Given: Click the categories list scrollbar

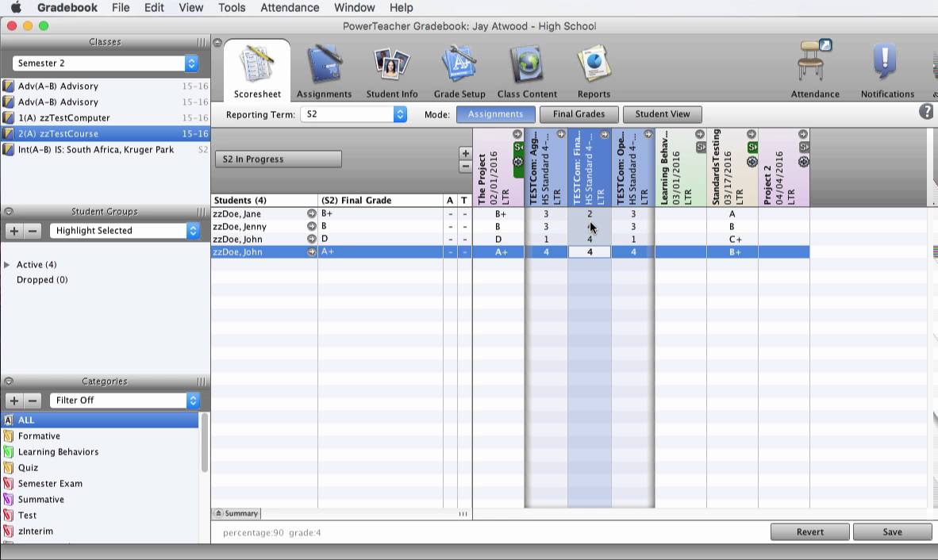Looking at the screenshot, I should point(205,443).
